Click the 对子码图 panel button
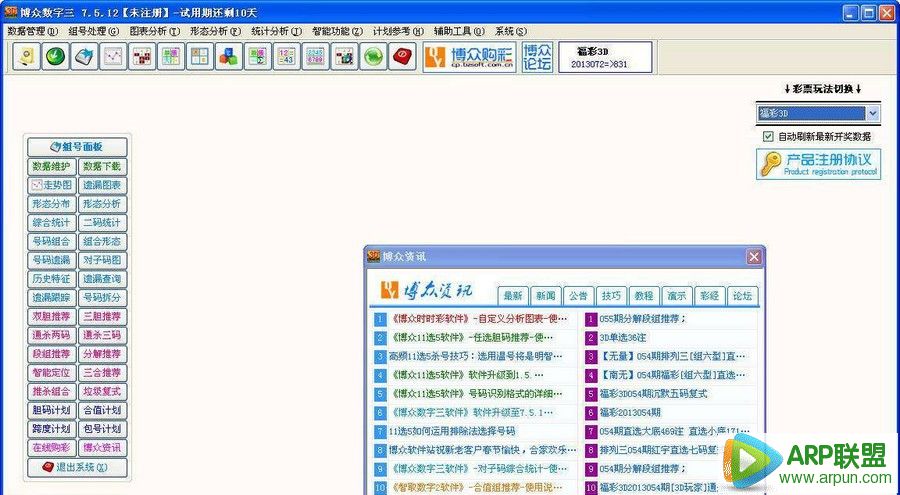Image resolution: width=900 pixels, height=495 pixels. coord(102,260)
